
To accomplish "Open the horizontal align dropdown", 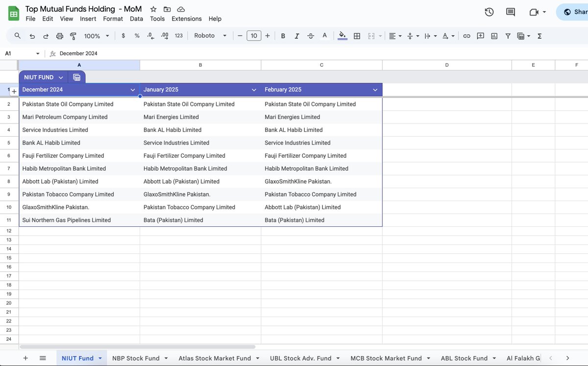I will coord(395,36).
